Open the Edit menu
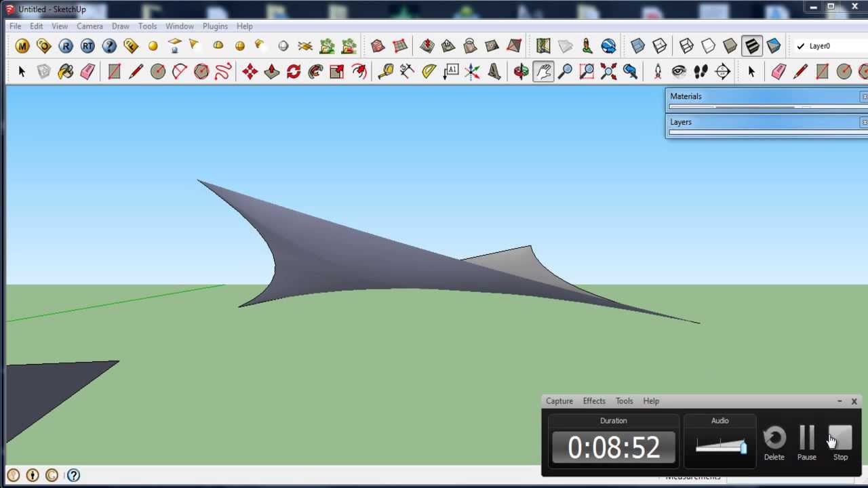This screenshot has height=488, width=868. (x=36, y=26)
